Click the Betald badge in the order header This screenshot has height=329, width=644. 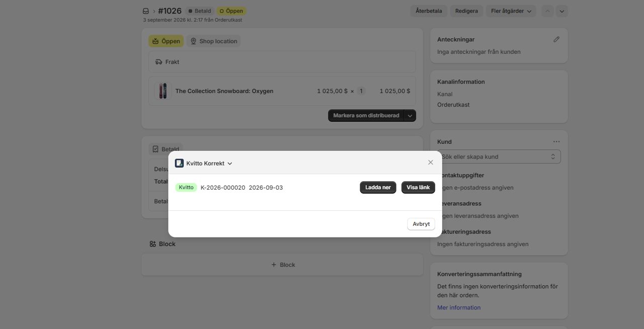200,11
